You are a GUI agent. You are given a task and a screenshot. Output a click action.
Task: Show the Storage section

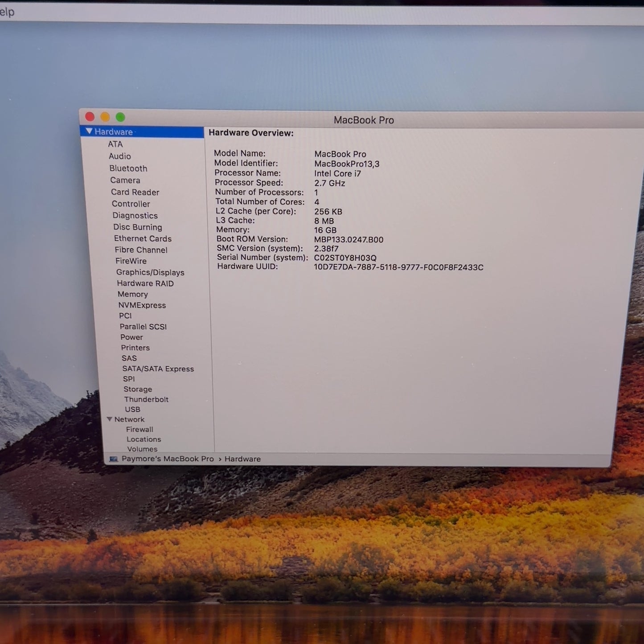coord(138,389)
